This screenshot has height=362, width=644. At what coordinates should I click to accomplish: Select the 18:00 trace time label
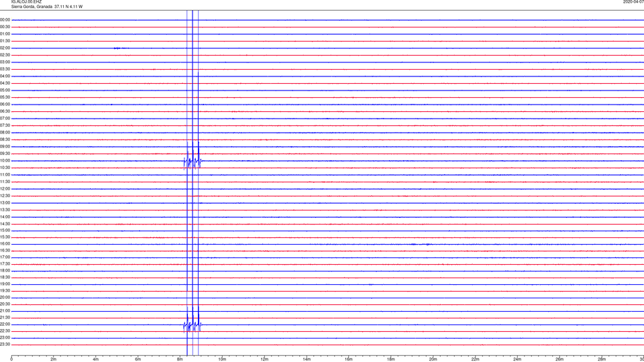[5, 270]
